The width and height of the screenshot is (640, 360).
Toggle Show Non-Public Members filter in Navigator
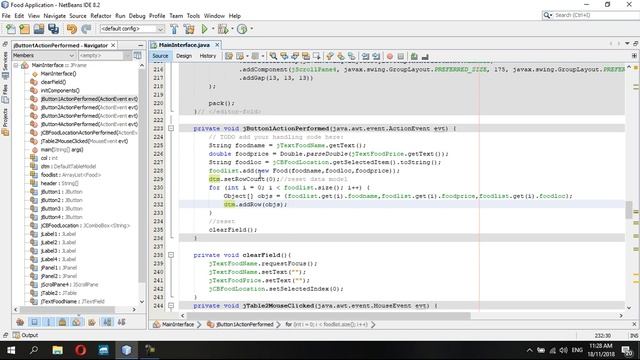point(62,322)
